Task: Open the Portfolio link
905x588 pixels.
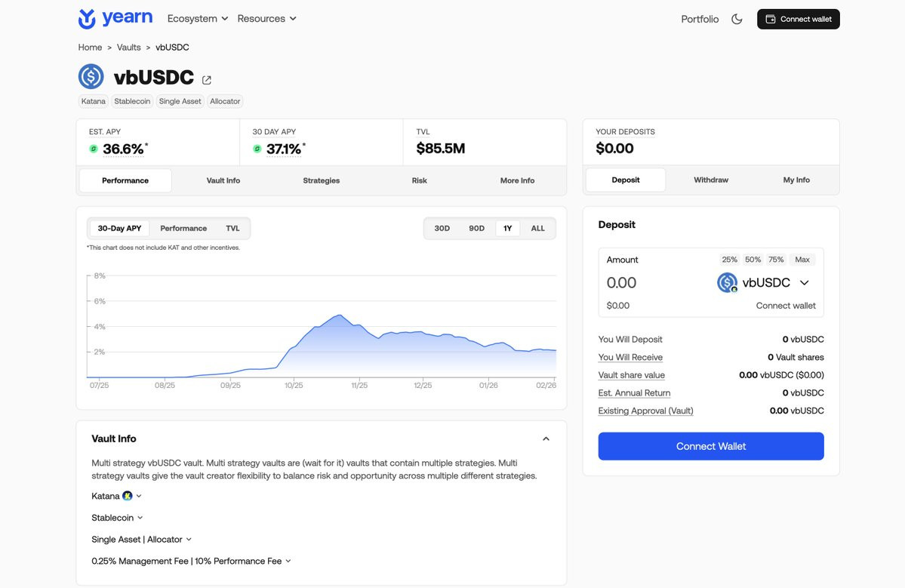Action: pyautogui.click(x=700, y=19)
